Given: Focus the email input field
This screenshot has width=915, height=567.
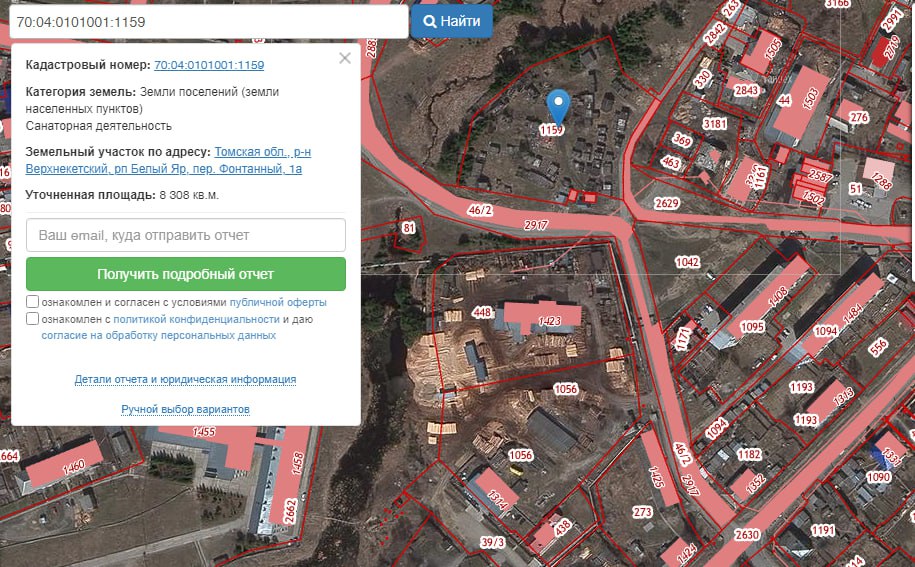Looking at the screenshot, I should click(x=186, y=235).
